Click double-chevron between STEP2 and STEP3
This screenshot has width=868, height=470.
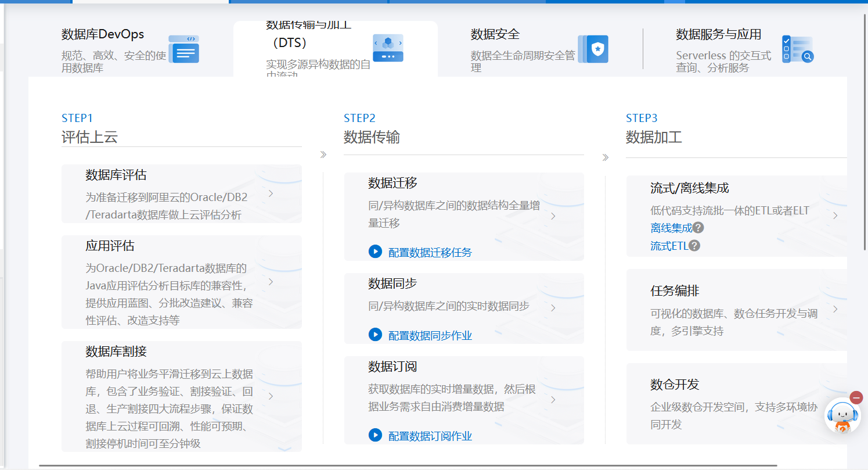coord(605,157)
